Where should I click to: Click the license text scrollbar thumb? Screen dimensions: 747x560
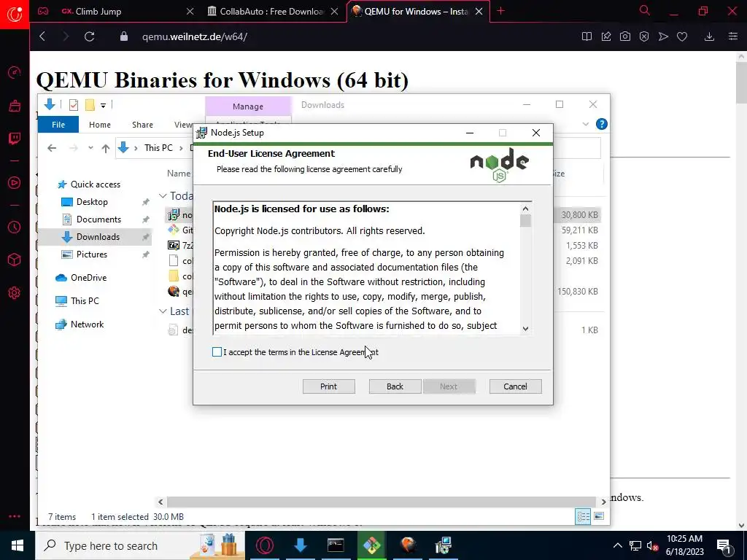click(525, 221)
